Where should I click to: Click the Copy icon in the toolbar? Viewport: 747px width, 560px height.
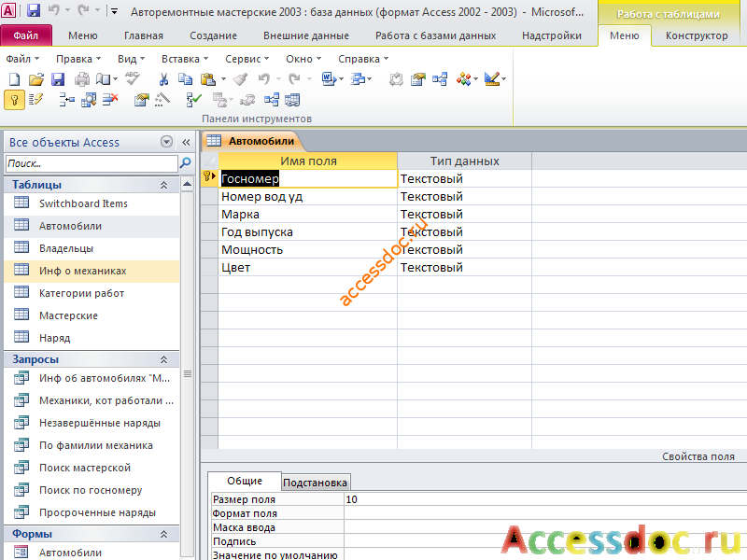[185, 79]
